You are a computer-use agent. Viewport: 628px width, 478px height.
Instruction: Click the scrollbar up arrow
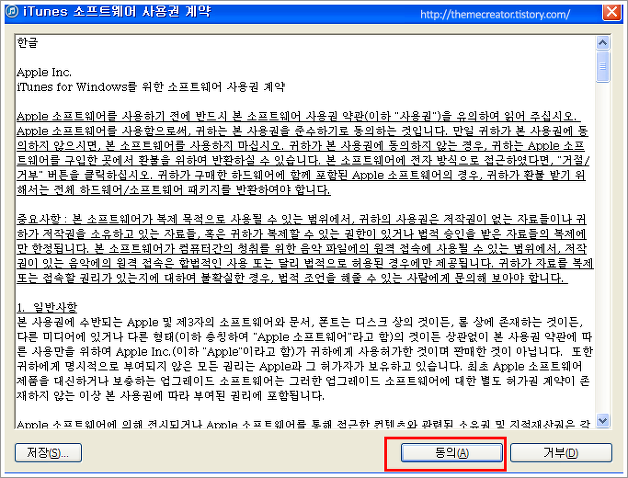[x=603, y=42]
